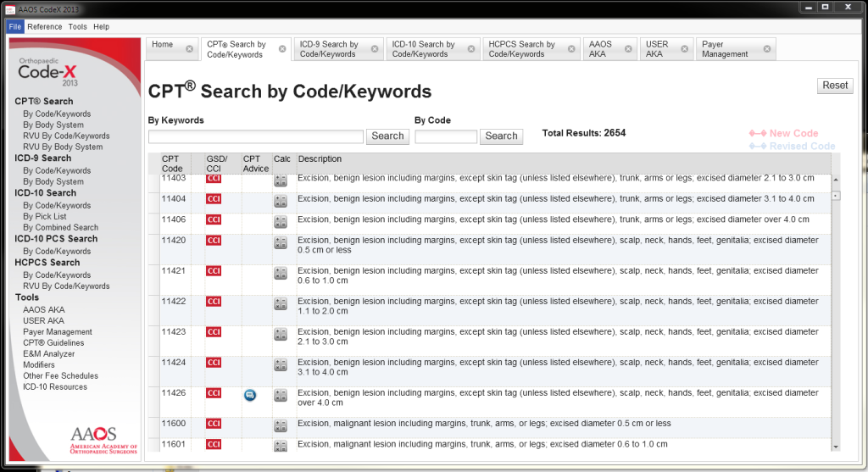Open the calculator for code 11423
Image resolution: width=868 pixels, height=472 pixels.
281,334
